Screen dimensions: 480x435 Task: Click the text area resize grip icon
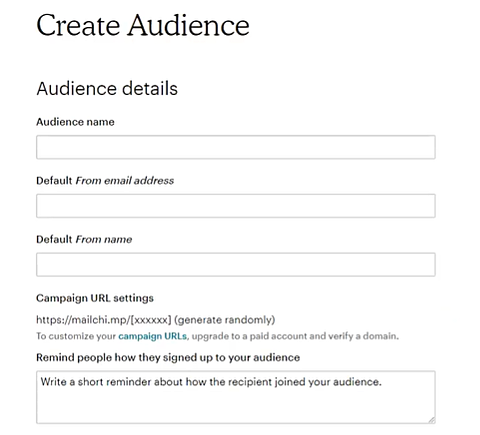pyautogui.click(x=431, y=420)
